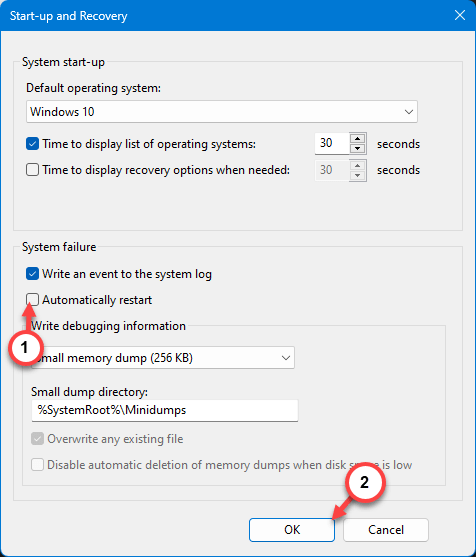Click the Small dump directory text field
Screen dimensions: 476x557
click(164, 410)
